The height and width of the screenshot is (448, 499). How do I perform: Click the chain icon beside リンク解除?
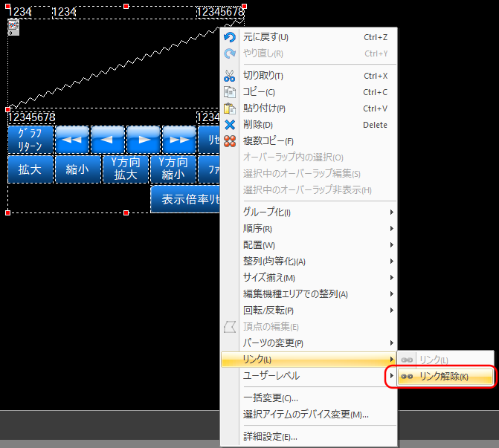pos(407,377)
